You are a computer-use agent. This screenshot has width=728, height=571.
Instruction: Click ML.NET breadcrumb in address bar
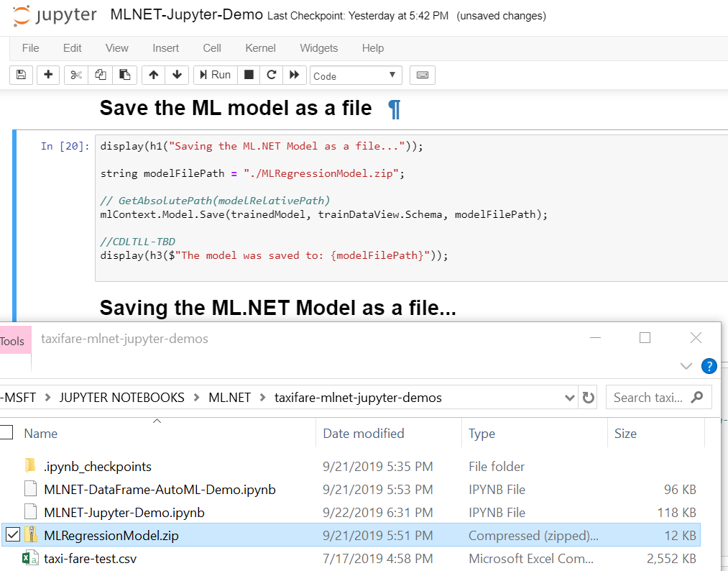pyautogui.click(x=229, y=398)
